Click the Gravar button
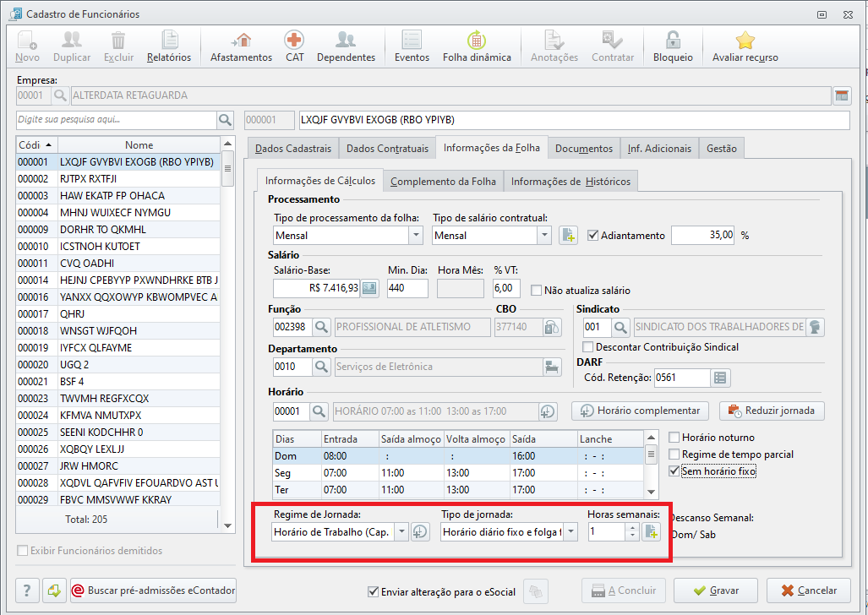This screenshot has width=868, height=615. click(716, 591)
